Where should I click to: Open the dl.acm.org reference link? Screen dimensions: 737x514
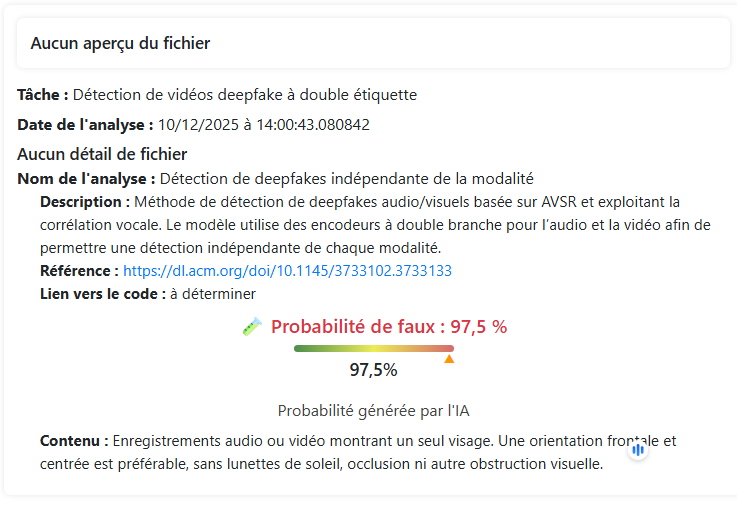point(287,270)
